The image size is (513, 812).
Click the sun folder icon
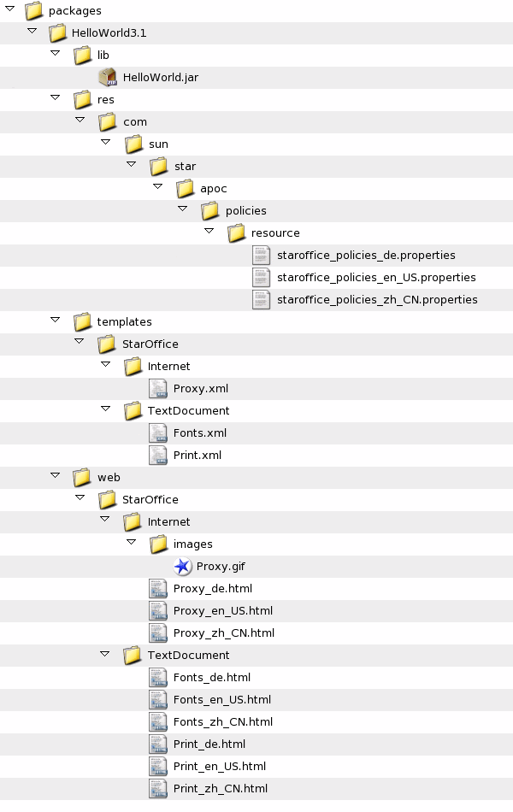(x=133, y=144)
